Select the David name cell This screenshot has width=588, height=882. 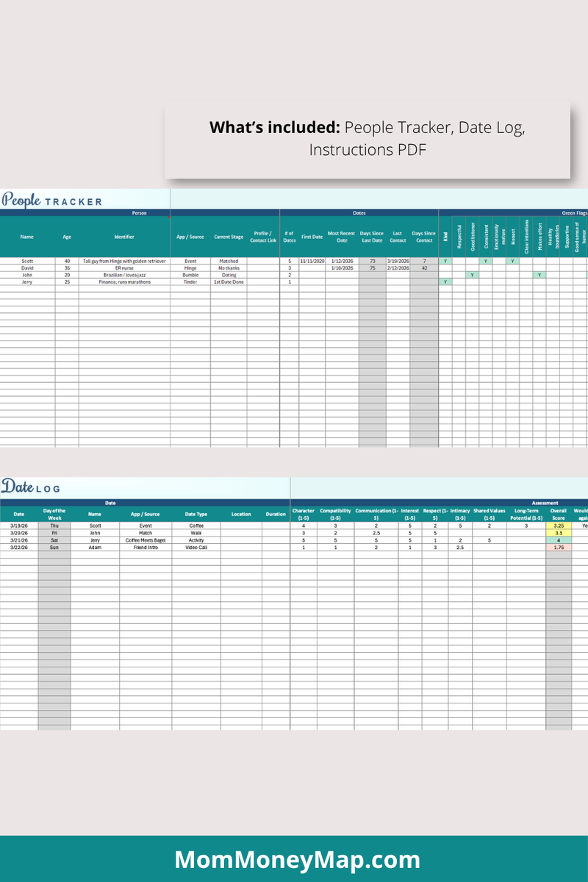(x=27, y=268)
